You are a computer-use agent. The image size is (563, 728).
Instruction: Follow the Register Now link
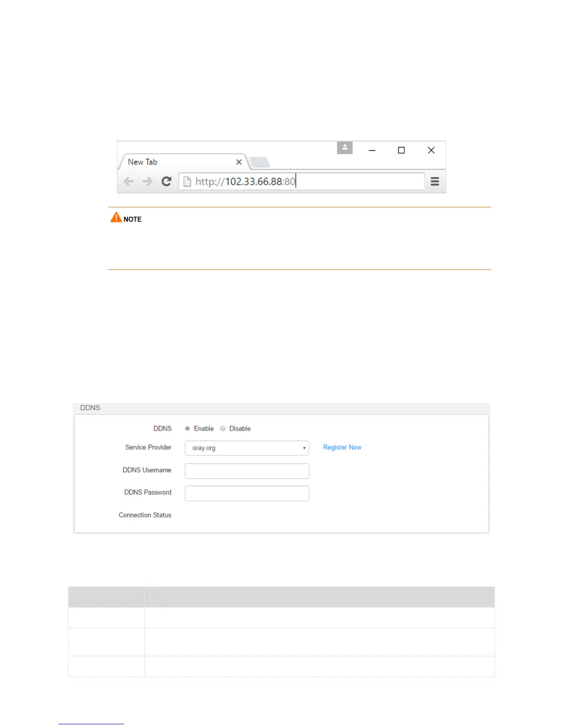tap(342, 447)
